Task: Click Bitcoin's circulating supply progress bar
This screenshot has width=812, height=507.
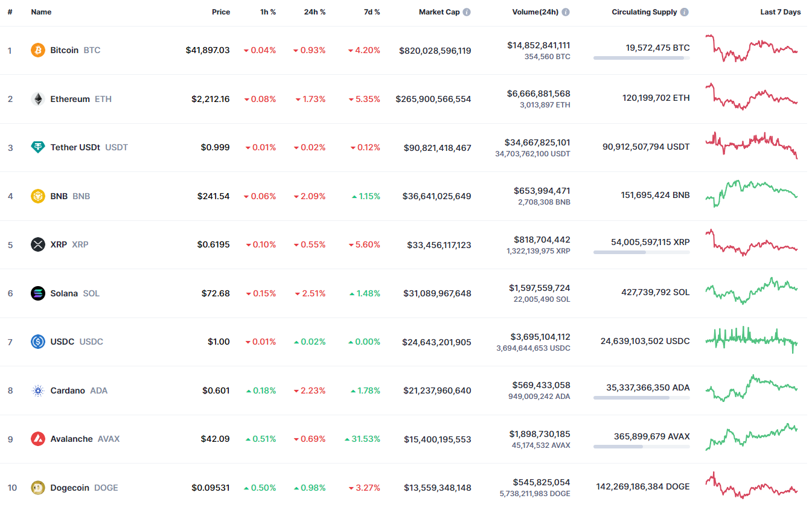Action: [x=641, y=58]
